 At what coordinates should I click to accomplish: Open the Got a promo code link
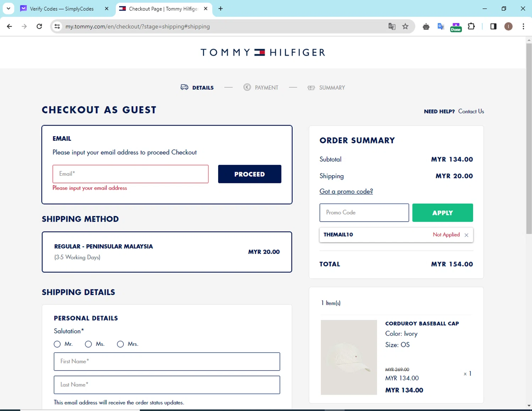[346, 191]
